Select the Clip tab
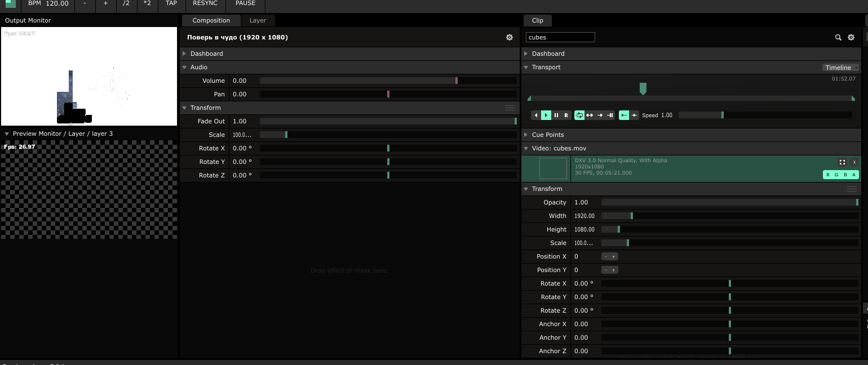The width and height of the screenshot is (868, 365). (x=537, y=20)
